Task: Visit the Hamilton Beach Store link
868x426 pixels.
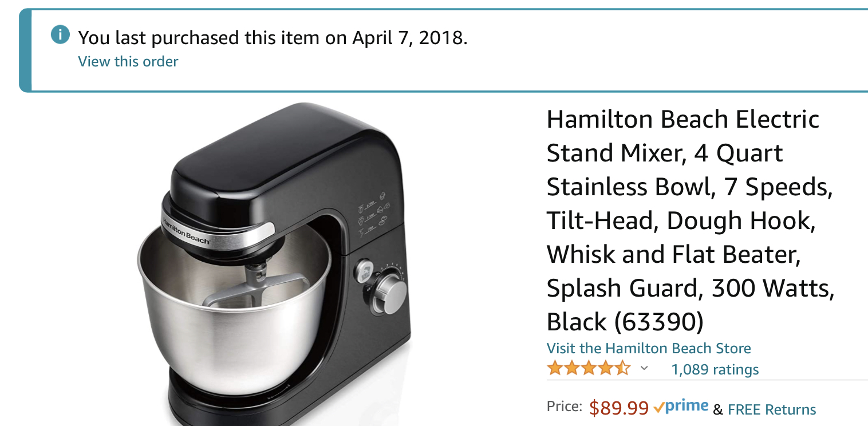Action: tap(648, 348)
